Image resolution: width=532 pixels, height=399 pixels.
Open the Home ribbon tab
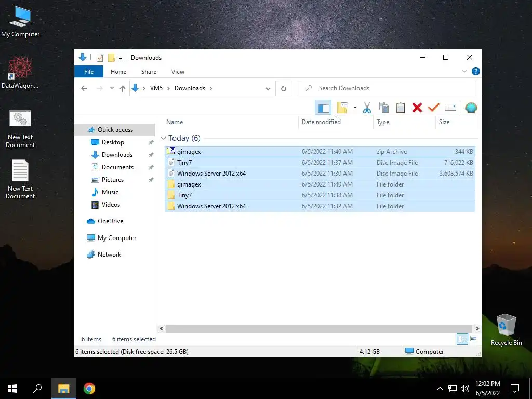(118, 72)
